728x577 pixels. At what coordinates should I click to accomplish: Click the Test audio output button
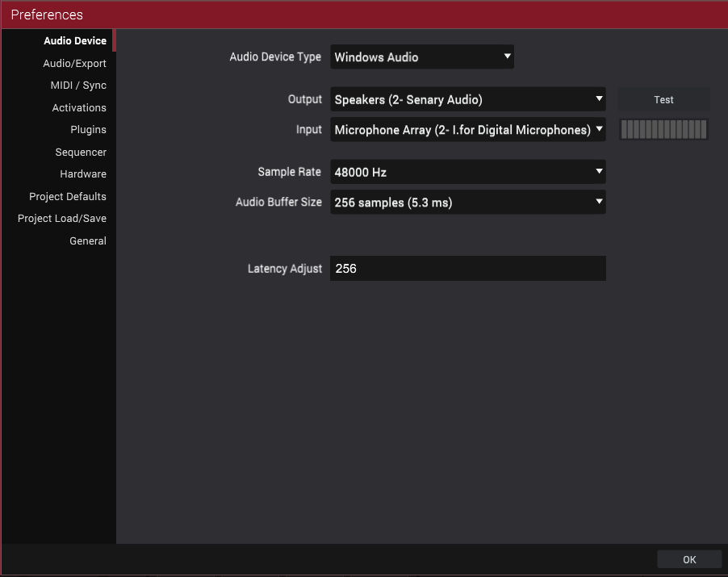(663, 99)
